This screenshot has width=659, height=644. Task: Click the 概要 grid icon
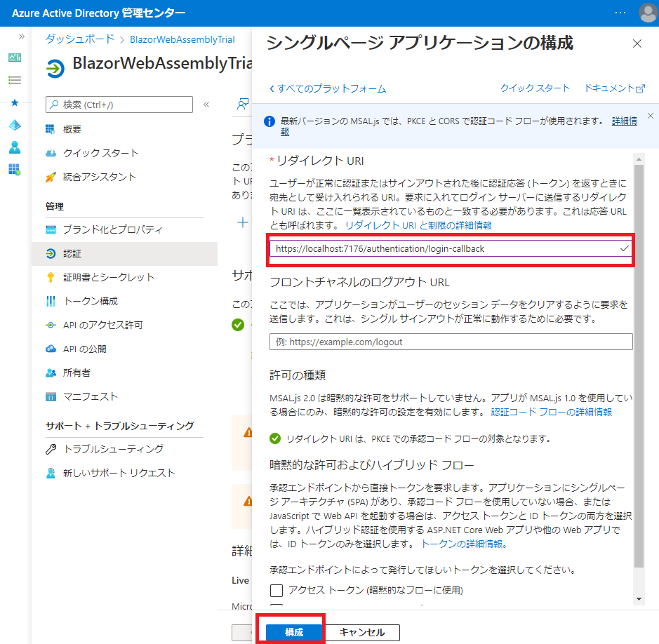(51, 129)
